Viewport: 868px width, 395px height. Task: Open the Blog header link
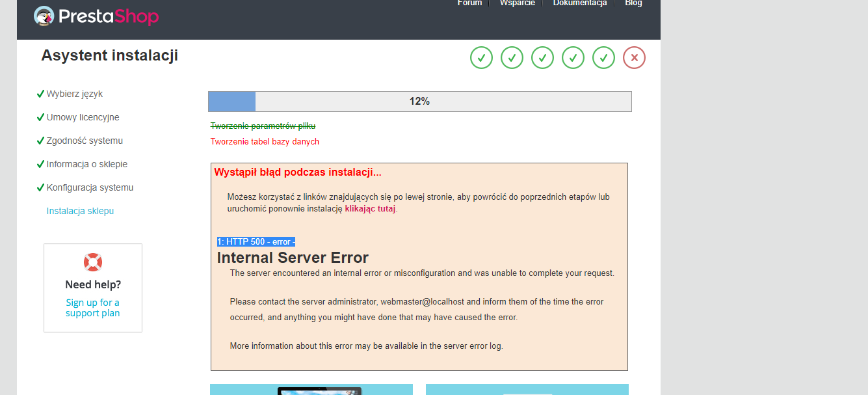tap(633, 3)
